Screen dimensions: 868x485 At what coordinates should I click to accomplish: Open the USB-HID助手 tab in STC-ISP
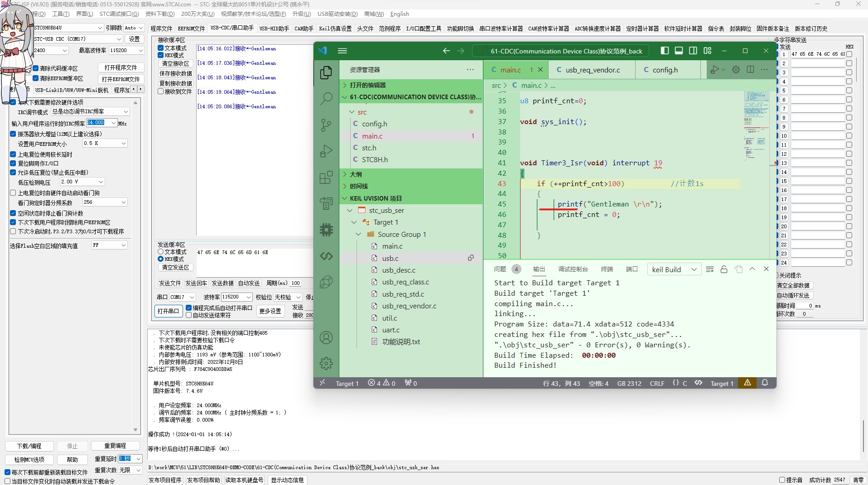coord(274,29)
